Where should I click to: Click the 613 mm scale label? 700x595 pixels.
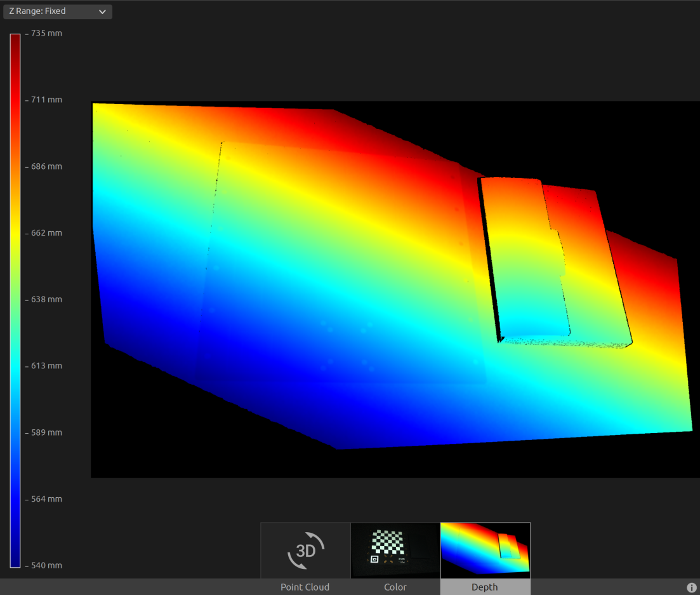(x=46, y=366)
